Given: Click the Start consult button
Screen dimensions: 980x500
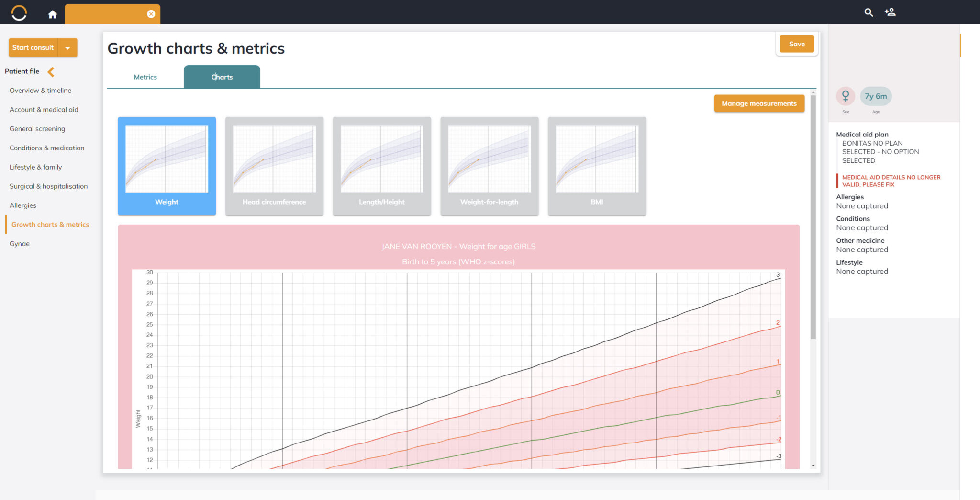Looking at the screenshot, I should tap(33, 48).
